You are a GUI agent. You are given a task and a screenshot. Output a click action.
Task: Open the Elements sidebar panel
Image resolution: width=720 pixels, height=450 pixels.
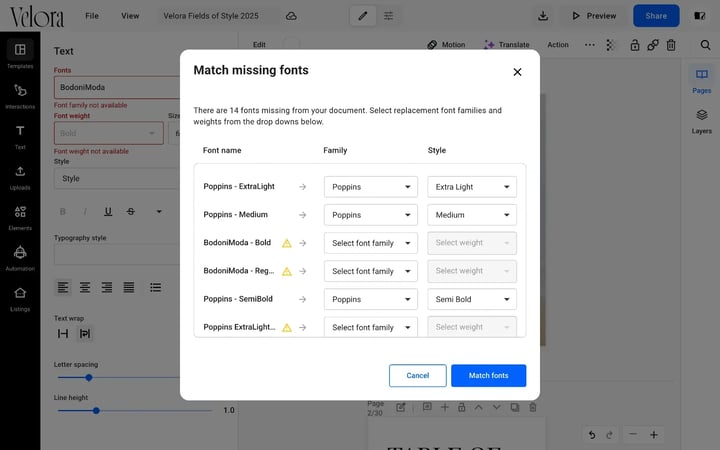coord(20,218)
